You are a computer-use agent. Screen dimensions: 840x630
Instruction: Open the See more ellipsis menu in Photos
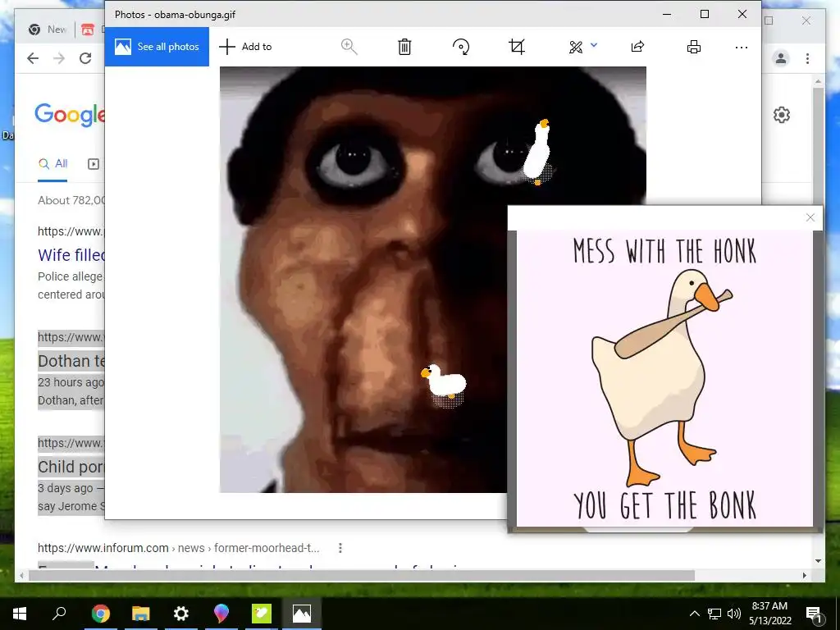742,47
